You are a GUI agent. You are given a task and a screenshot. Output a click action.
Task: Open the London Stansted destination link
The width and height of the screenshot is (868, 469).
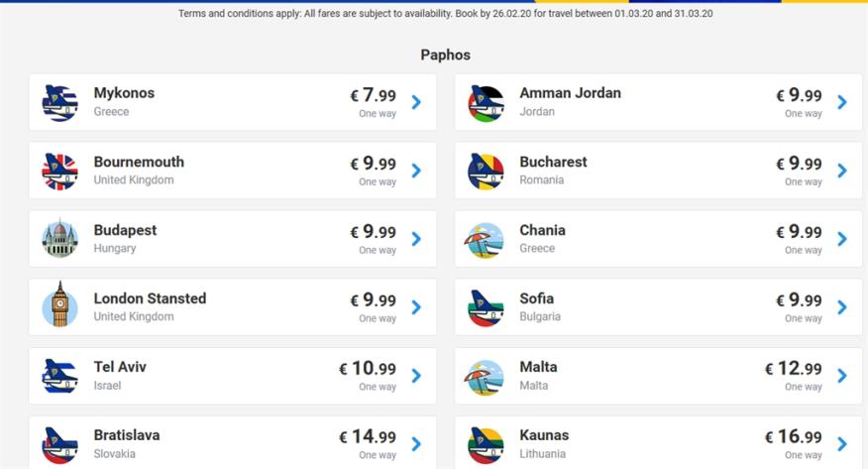pyautogui.click(x=150, y=298)
